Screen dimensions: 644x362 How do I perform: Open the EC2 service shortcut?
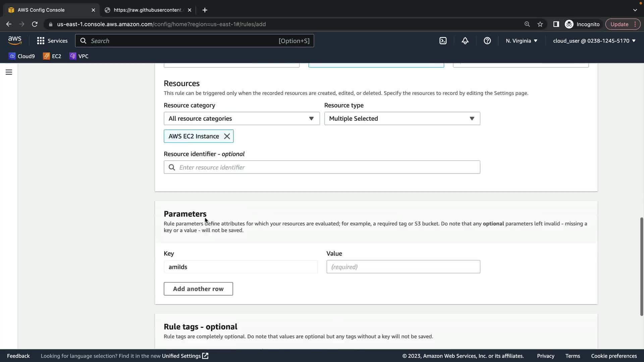tap(52, 56)
